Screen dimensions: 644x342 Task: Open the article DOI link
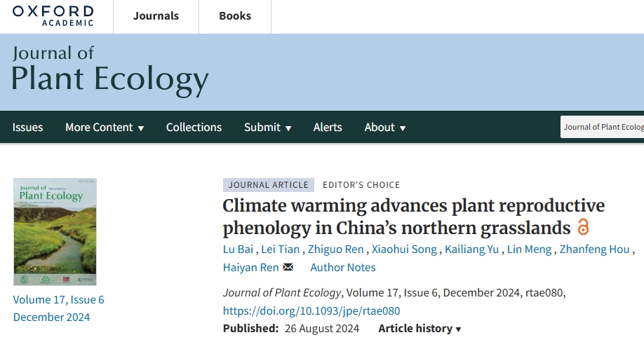311,310
